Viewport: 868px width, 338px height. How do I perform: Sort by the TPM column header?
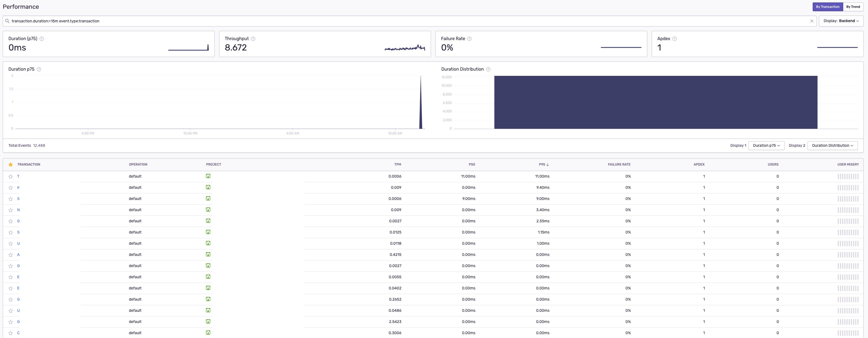397,164
